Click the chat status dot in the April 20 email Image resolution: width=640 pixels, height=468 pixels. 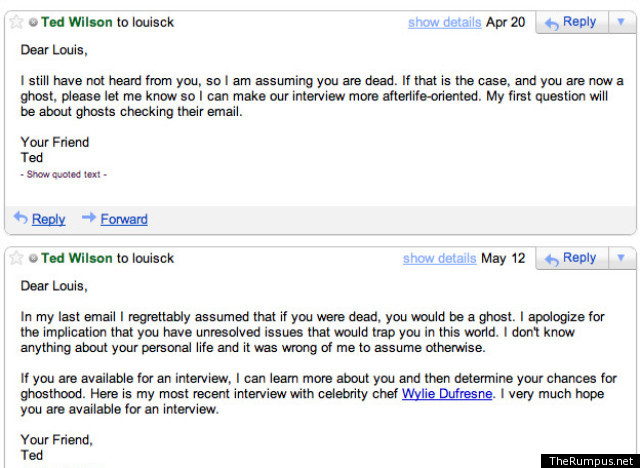coord(33,22)
